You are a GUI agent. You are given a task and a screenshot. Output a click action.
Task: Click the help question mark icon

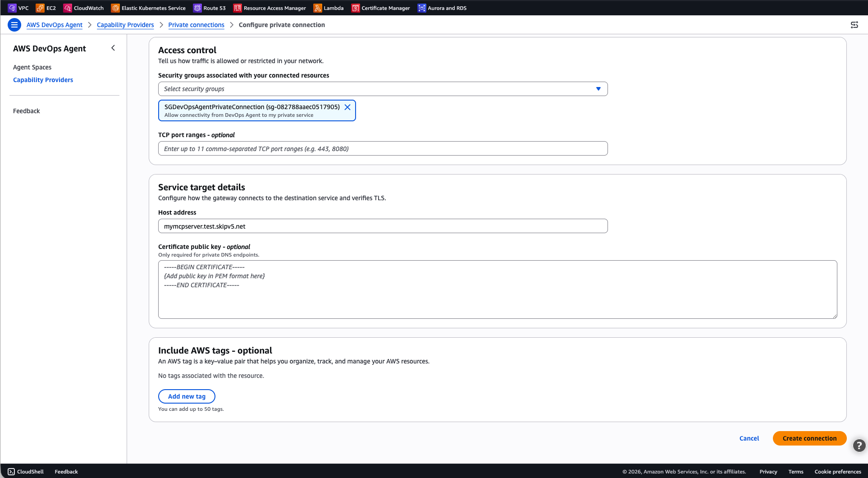click(x=859, y=446)
